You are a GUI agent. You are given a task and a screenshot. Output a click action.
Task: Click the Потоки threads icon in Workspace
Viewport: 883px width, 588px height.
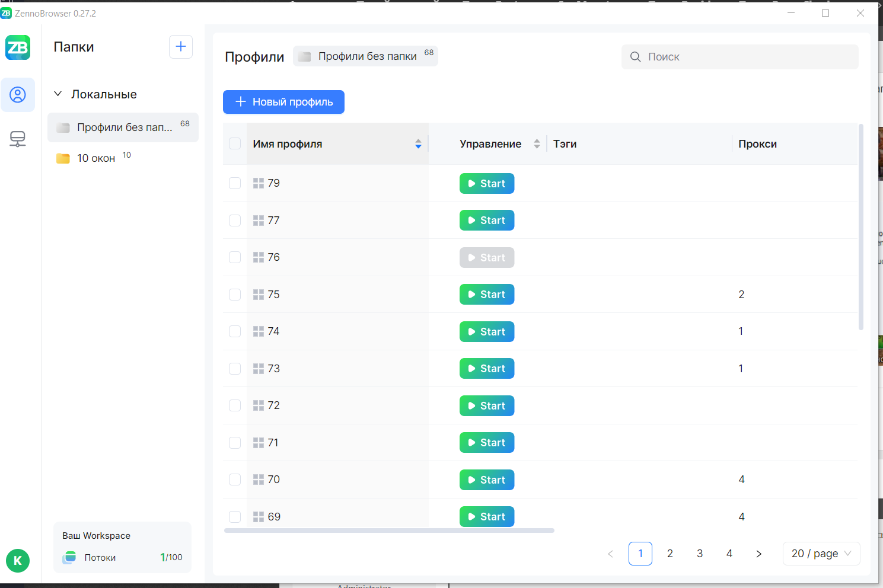click(69, 557)
